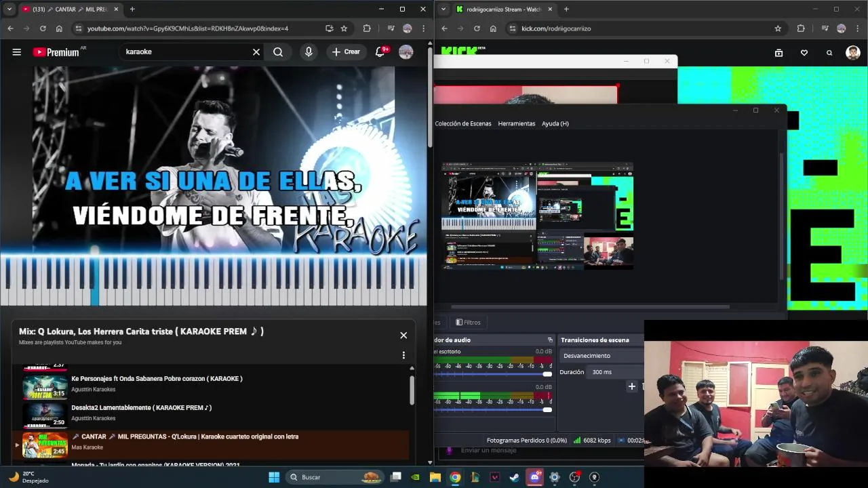Open OBS Ayuda (H) menu
This screenshot has width=868, height=488.
point(555,123)
